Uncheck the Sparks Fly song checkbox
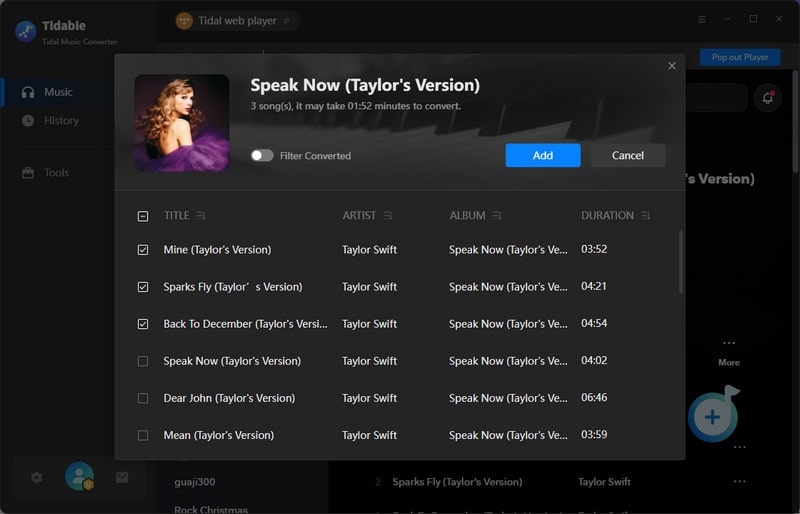This screenshot has width=800, height=514. [x=143, y=287]
